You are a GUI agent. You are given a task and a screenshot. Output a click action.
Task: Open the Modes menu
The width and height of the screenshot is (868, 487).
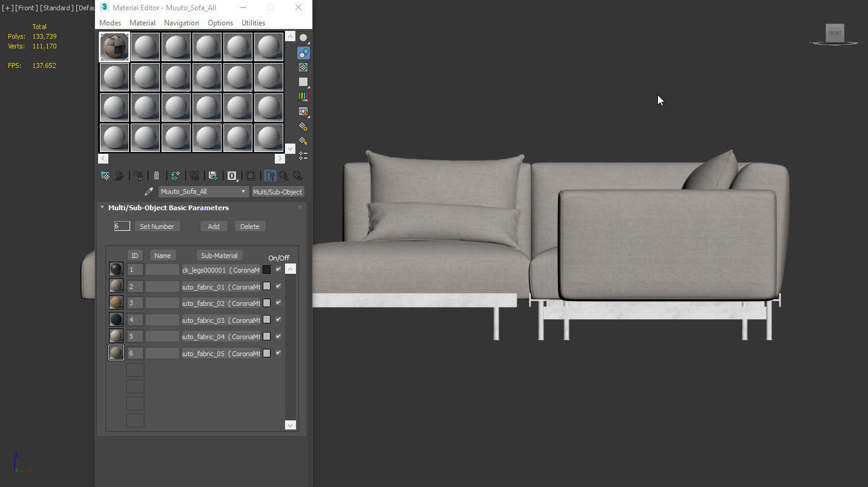pos(110,23)
